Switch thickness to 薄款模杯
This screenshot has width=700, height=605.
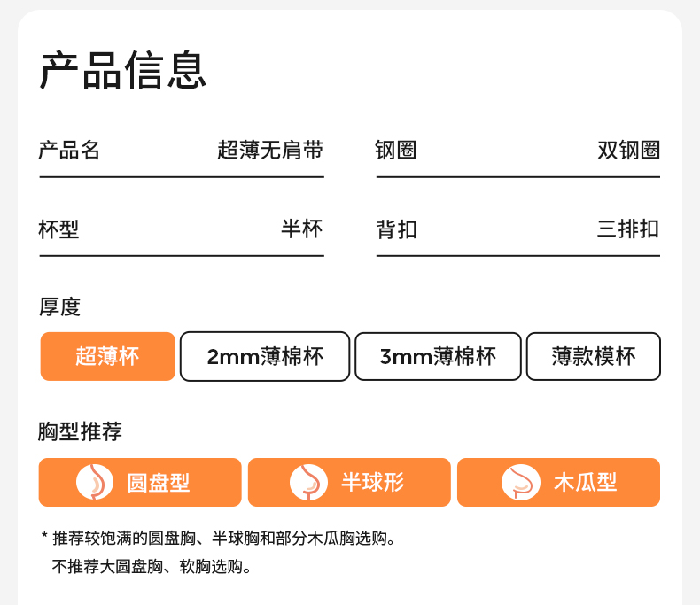pyautogui.click(x=593, y=356)
